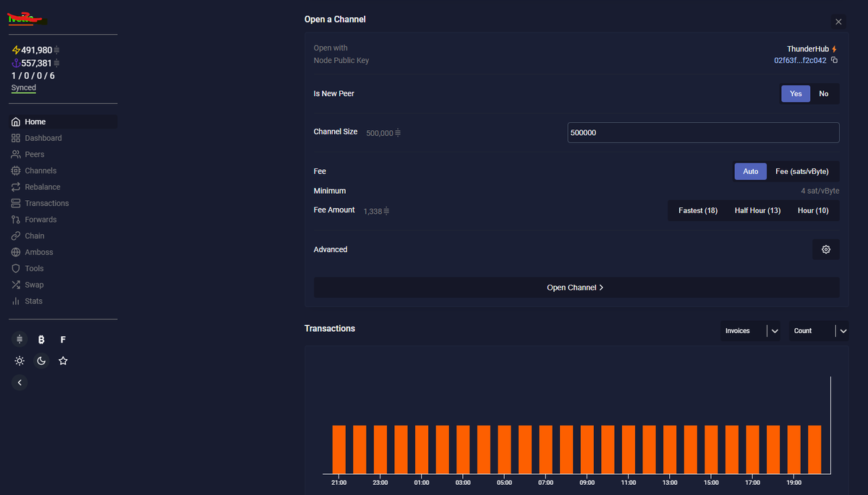868x495 pixels.
Task: Open the Home page label
Action: click(35, 122)
